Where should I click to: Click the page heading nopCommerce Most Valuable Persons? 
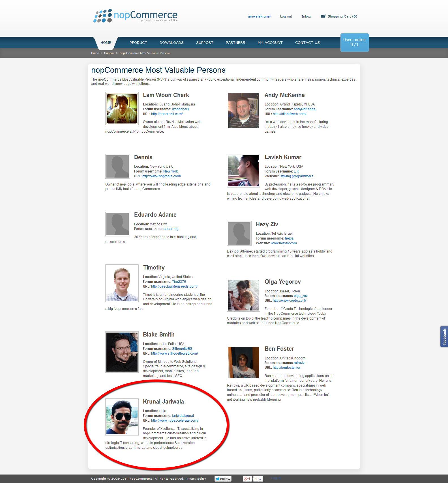158,70
